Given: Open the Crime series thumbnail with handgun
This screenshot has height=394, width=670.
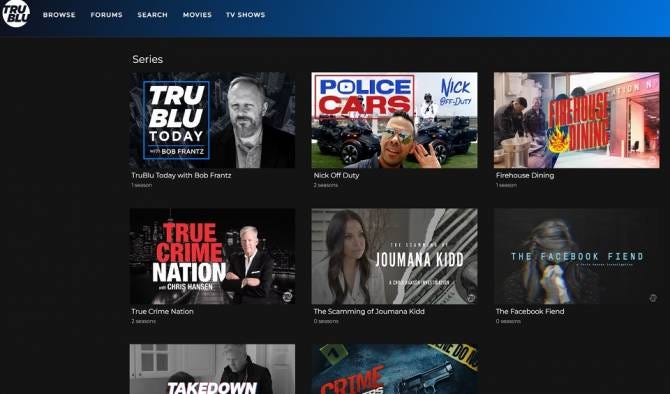Looking at the screenshot, I should point(394,369).
